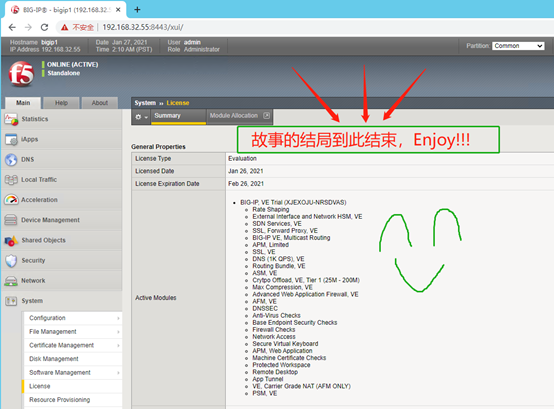Click the BIG-IP, VE Trial module entry
The image size is (554, 409).
point(293,202)
